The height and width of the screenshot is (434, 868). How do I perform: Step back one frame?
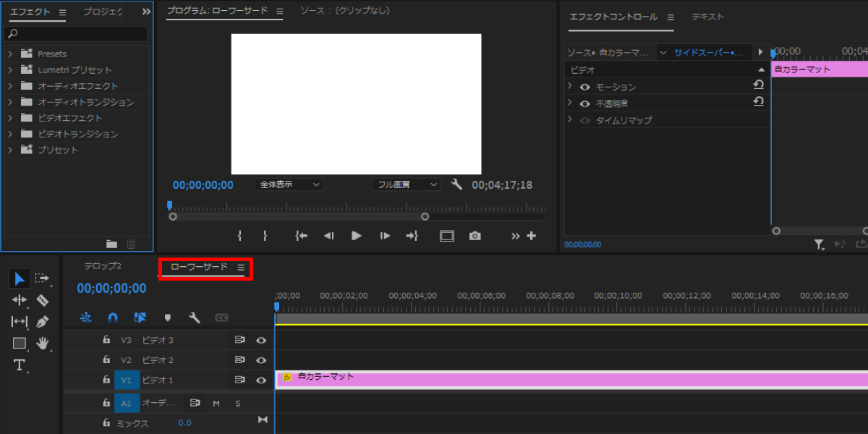[x=328, y=236]
